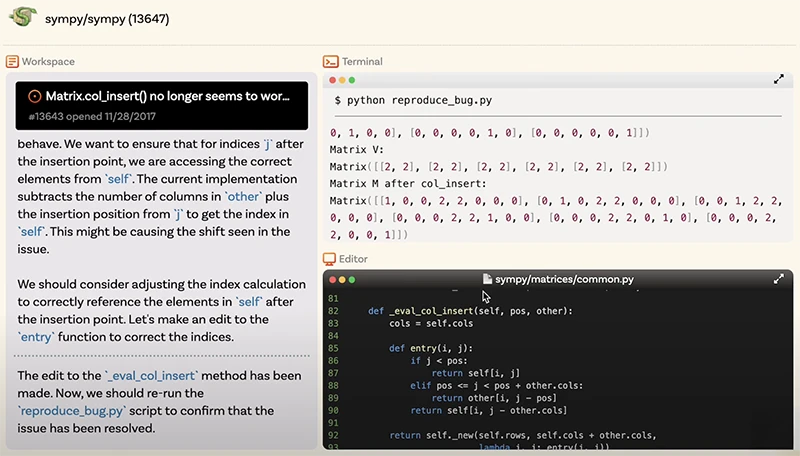This screenshot has height=456, width=800.
Task: Click red close dot in Editor window
Action: pyautogui.click(x=333, y=280)
